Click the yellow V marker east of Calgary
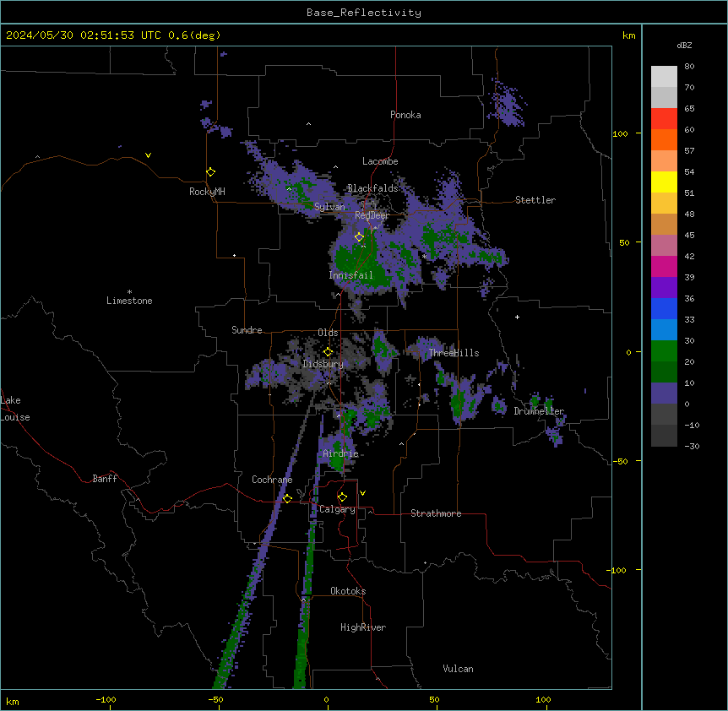The height and width of the screenshot is (711, 728). (362, 493)
